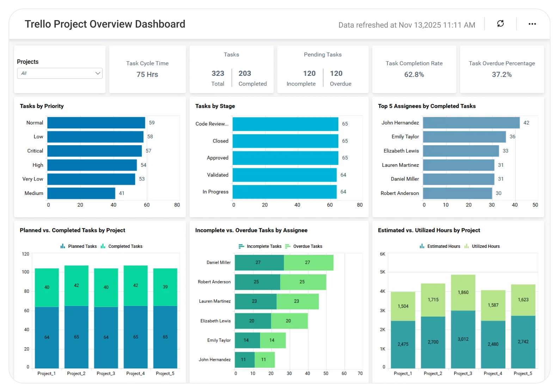Screen dimensions: 559x392
Task: Click Project_4 axis label in Planned vs. Completed chart
Action: point(136,374)
